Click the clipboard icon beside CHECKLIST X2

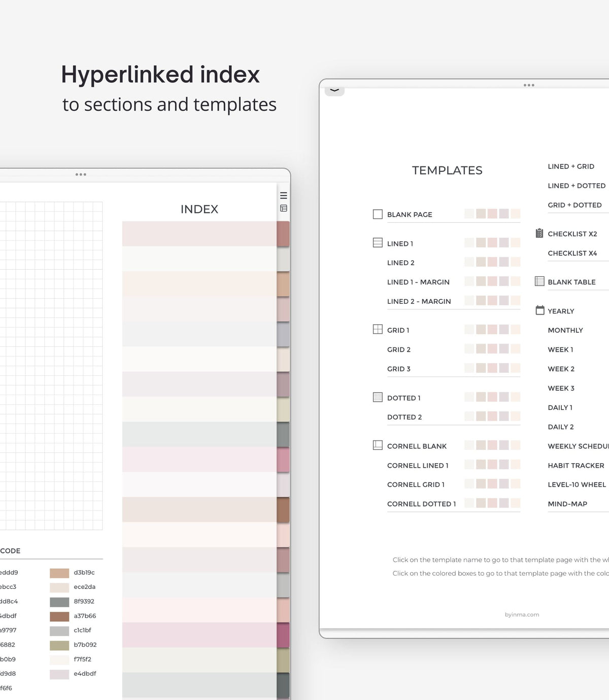click(539, 233)
